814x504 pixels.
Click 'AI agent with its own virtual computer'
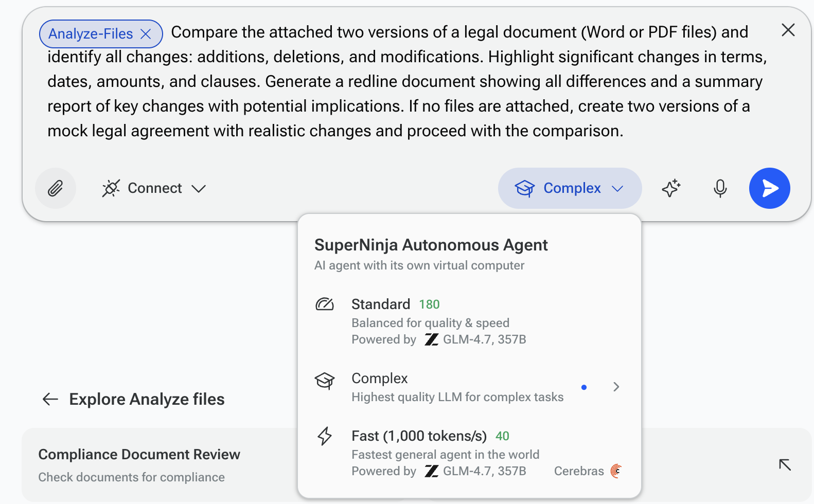pos(419,265)
